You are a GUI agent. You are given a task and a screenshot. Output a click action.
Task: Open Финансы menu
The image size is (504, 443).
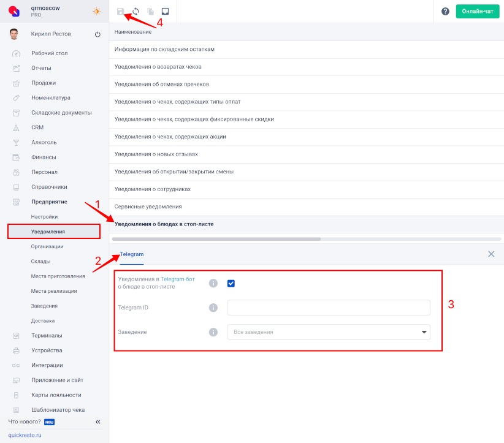(x=44, y=157)
